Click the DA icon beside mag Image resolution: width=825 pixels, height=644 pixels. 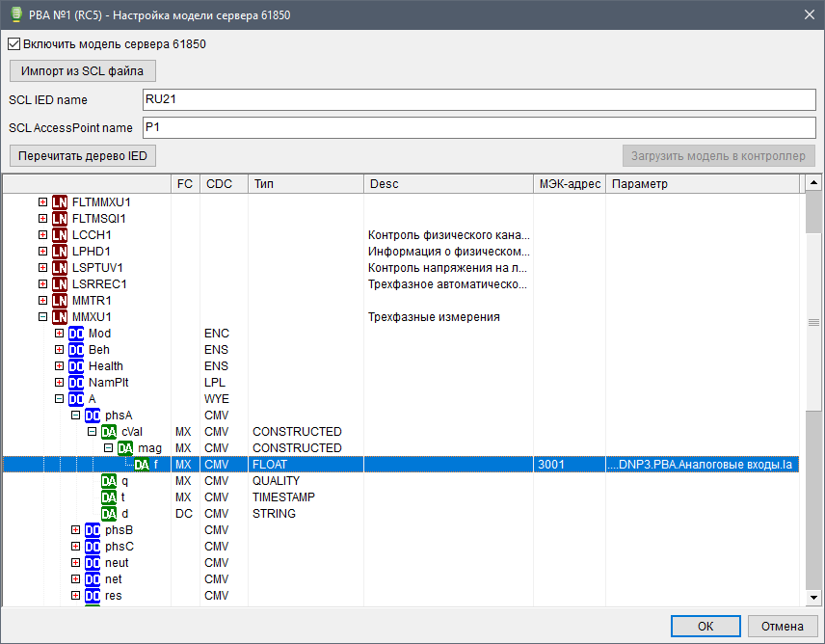125,448
